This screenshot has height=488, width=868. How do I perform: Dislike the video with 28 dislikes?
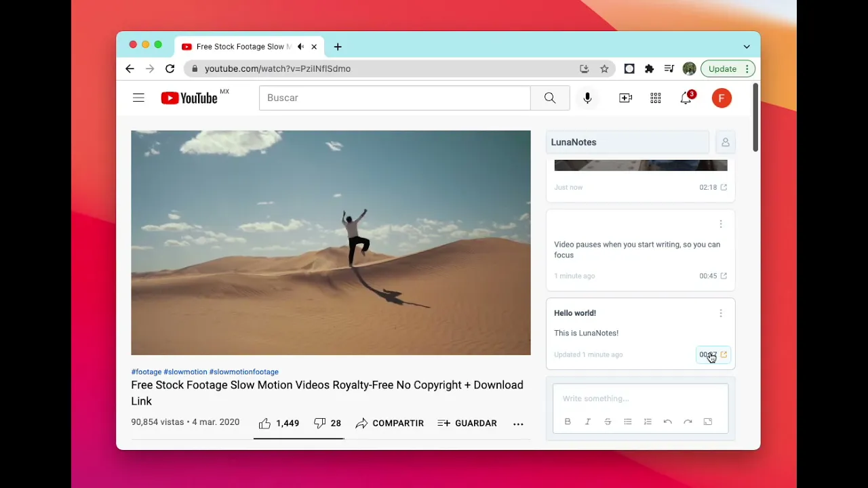point(328,423)
